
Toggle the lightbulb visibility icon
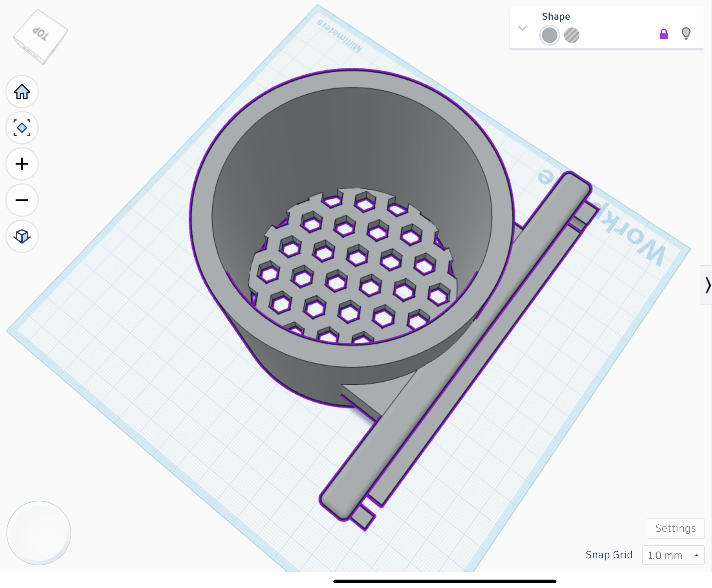coord(686,34)
